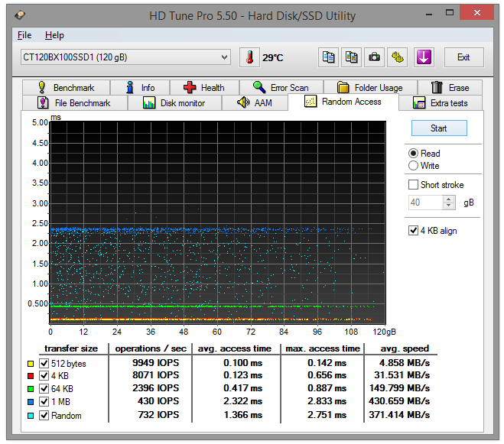Click the yellow 512 bytes color swatch

click(x=31, y=364)
